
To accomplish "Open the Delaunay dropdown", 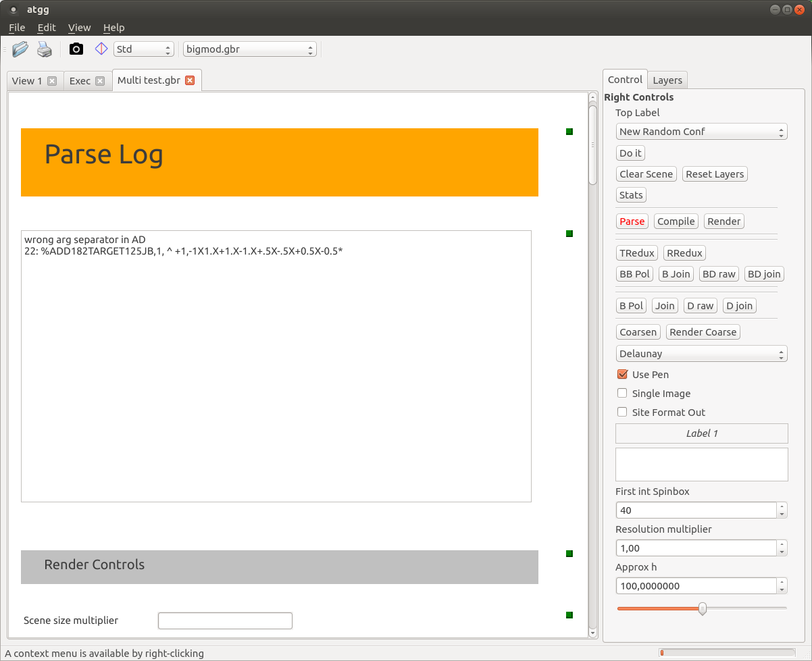I will 702,354.
